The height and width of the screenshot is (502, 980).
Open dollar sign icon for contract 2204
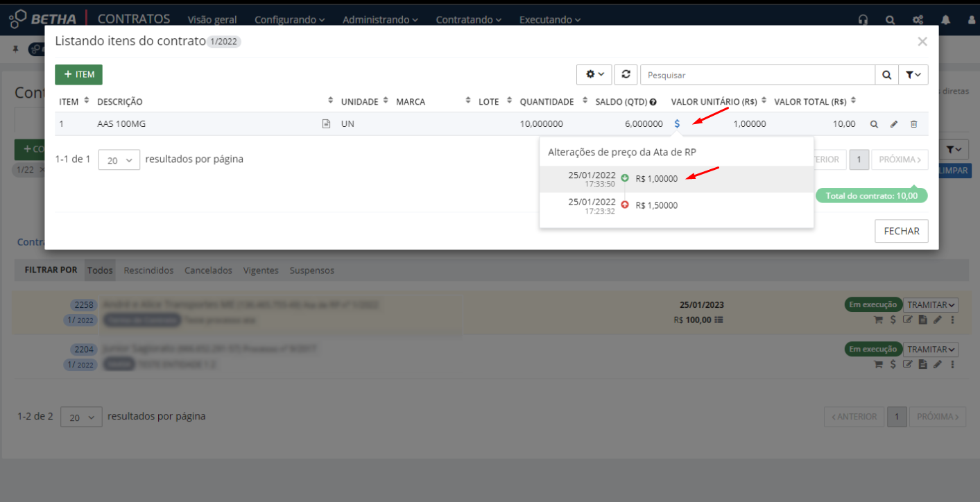point(893,364)
